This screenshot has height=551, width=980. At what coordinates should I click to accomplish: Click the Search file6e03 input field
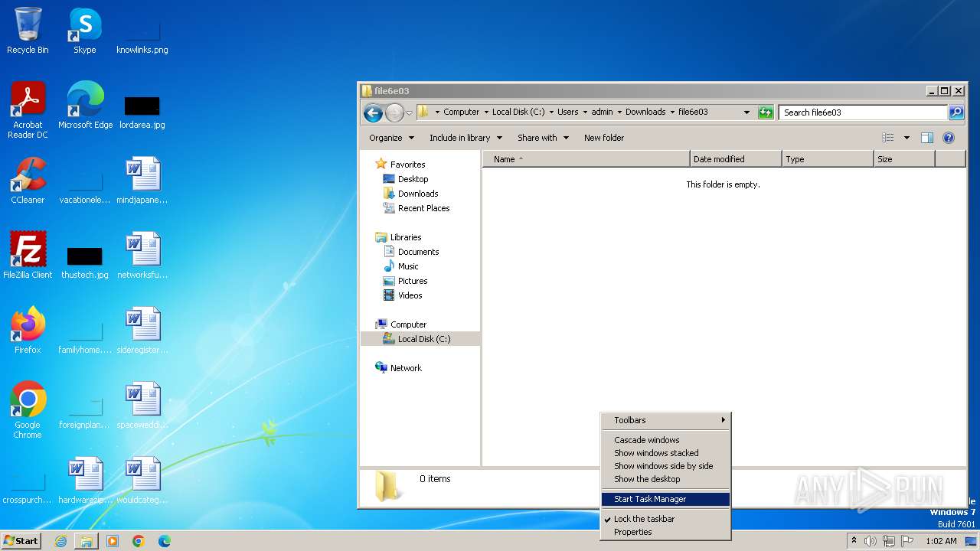pos(864,112)
